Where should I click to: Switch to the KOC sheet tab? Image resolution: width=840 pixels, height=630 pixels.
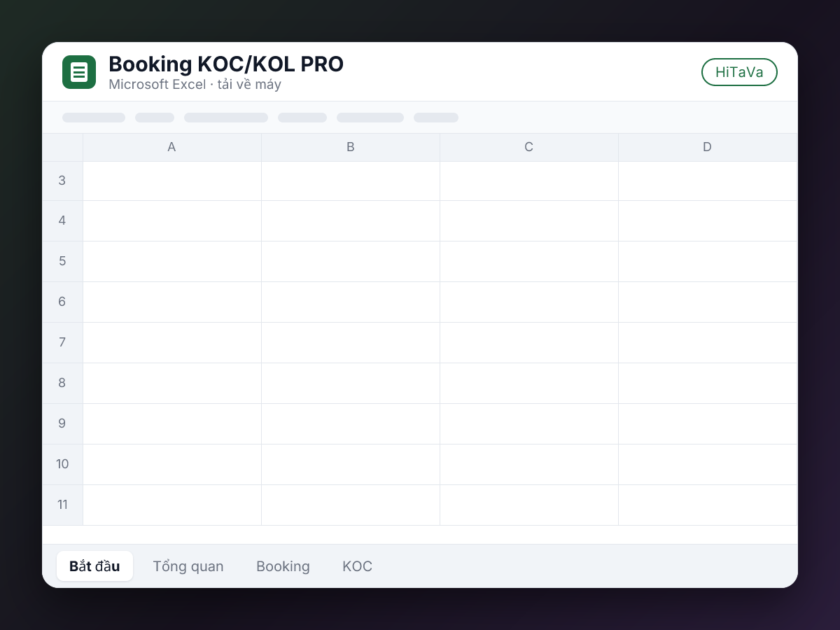357,566
